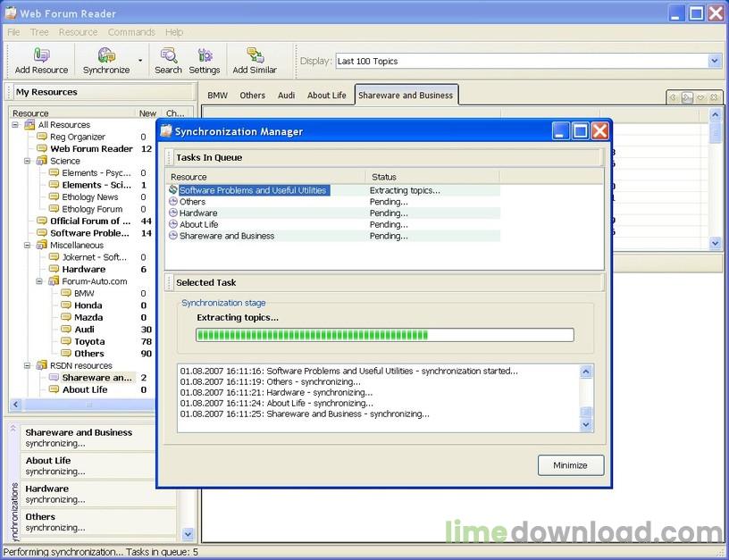The image size is (729, 560).
Task: Open the Display Last 100 Topics dropdown
Action: [714, 61]
